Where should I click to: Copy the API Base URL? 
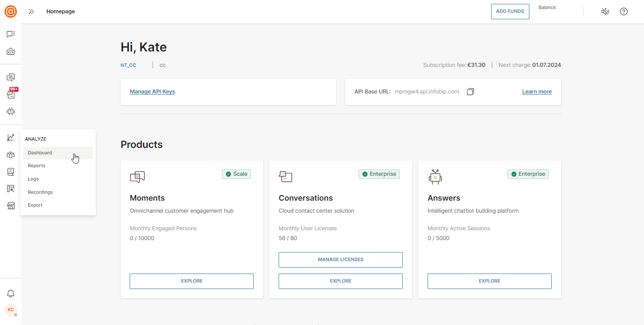[x=470, y=92]
